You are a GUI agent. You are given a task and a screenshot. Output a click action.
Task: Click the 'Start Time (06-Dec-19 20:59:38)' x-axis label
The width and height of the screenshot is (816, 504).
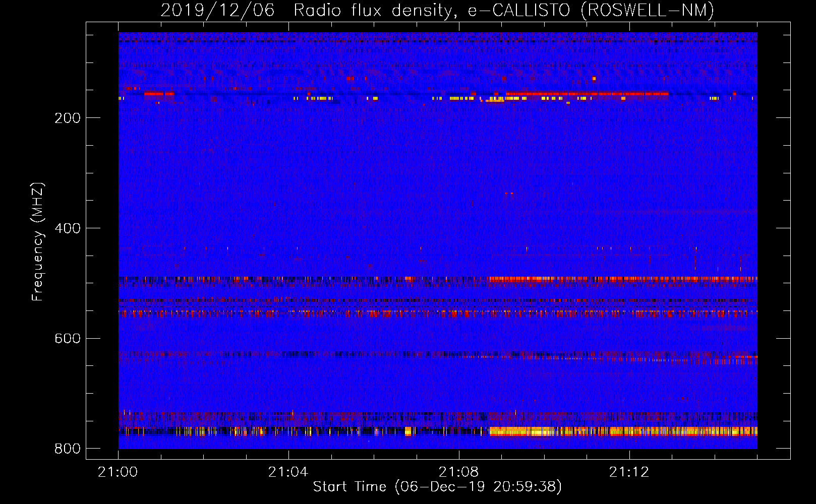point(437,487)
